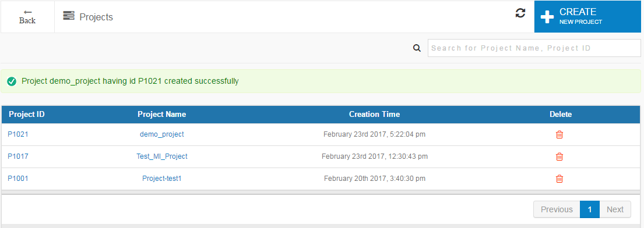Select page 1 in pagination
The height and width of the screenshot is (228, 644).
(590, 209)
